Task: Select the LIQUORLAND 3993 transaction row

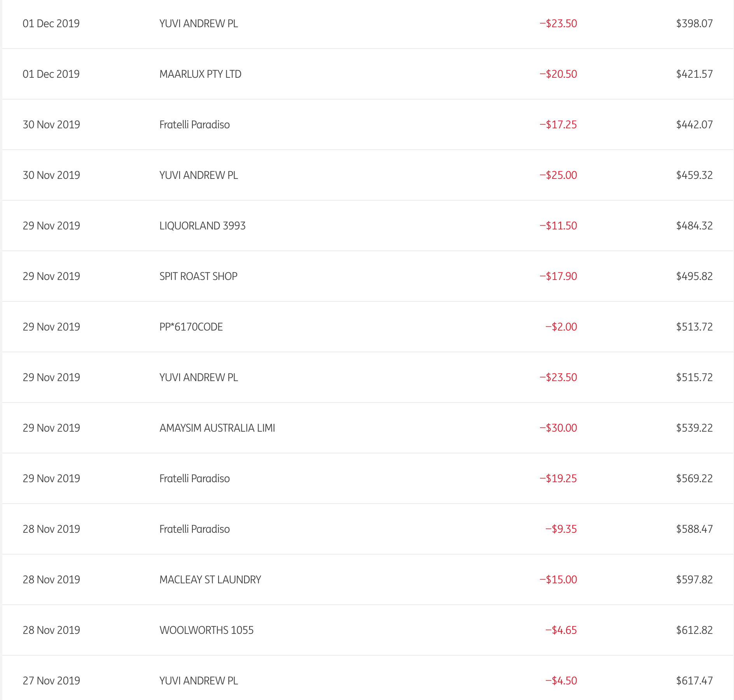Action: point(202,226)
